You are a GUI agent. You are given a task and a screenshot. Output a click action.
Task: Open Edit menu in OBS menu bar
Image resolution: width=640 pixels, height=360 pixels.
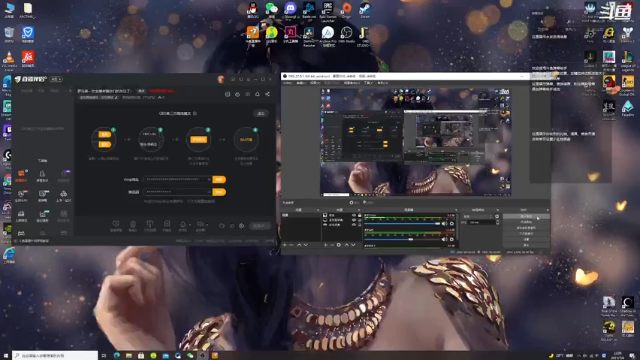point(302,83)
